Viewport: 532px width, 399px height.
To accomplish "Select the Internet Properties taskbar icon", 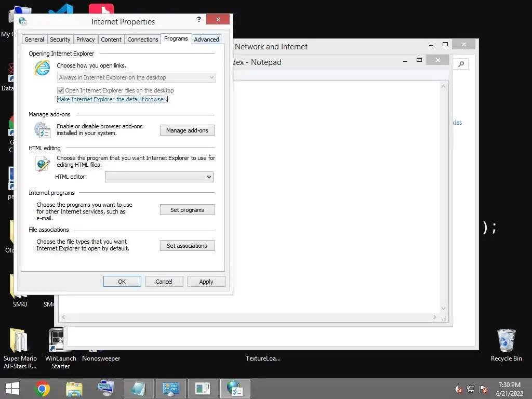I will pos(235,389).
